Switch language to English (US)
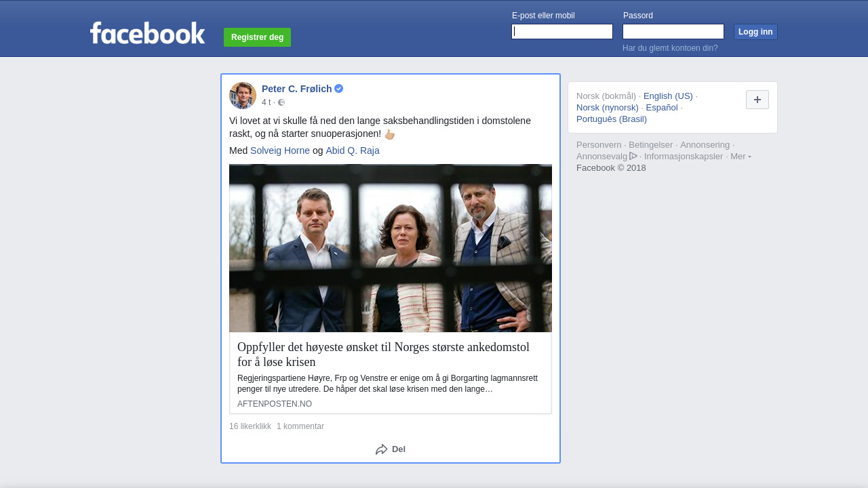Screen dimensions: 868x488 coord(668,96)
